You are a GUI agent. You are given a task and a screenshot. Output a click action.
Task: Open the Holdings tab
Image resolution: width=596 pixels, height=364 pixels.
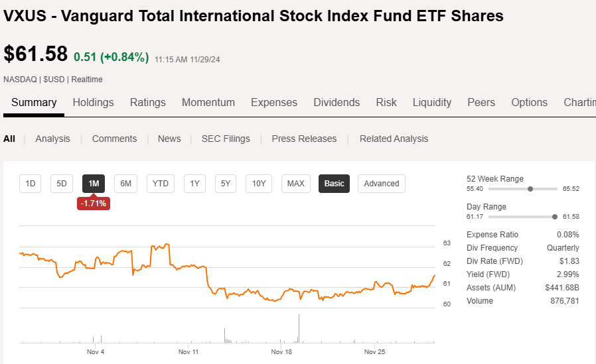pos(93,102)
